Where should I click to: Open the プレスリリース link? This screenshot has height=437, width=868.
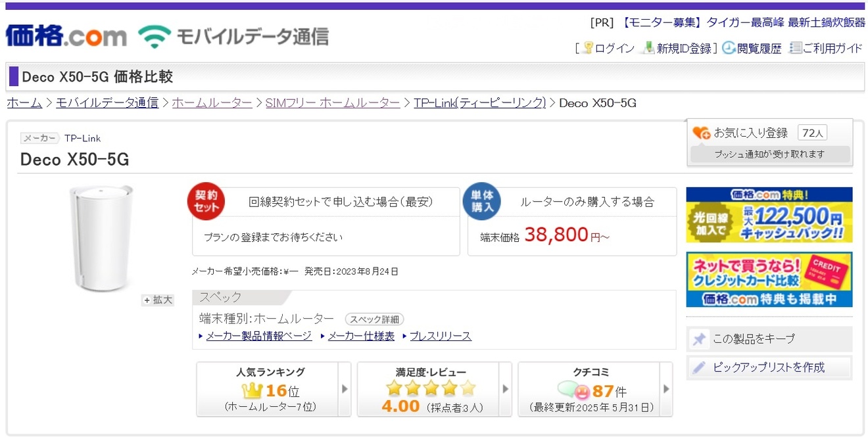441,336
